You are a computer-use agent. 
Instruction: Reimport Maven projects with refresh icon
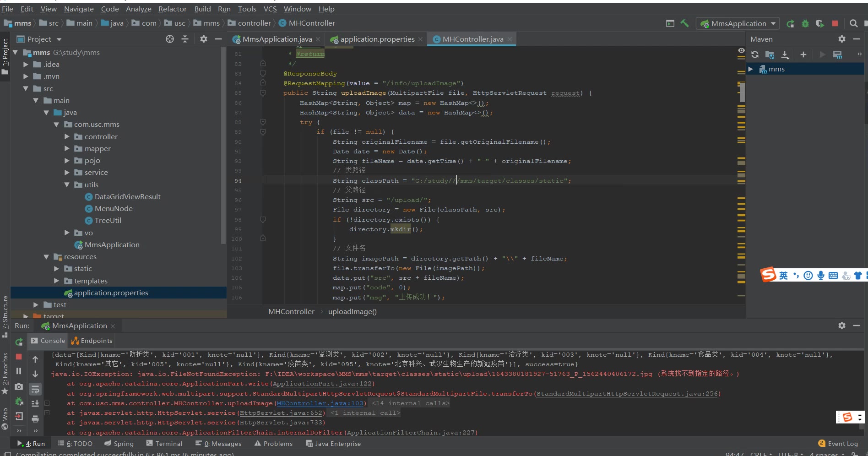(x=755, y=55)
